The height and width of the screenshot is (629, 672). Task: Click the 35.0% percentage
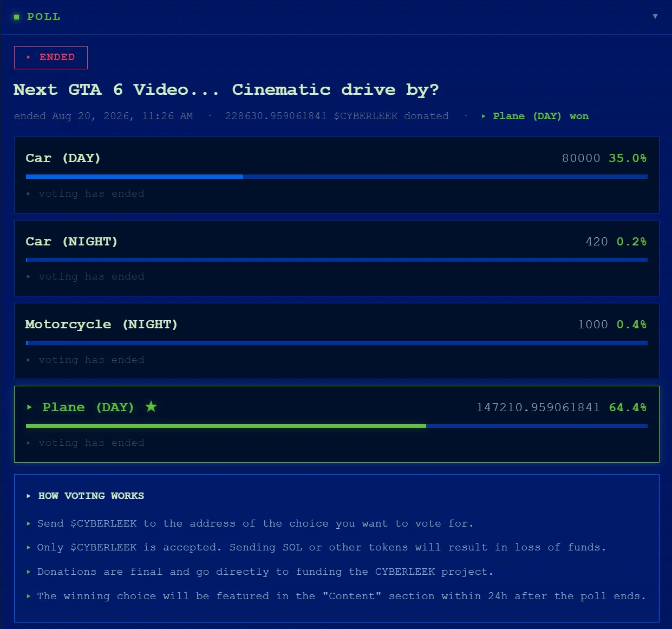(628, 158)
